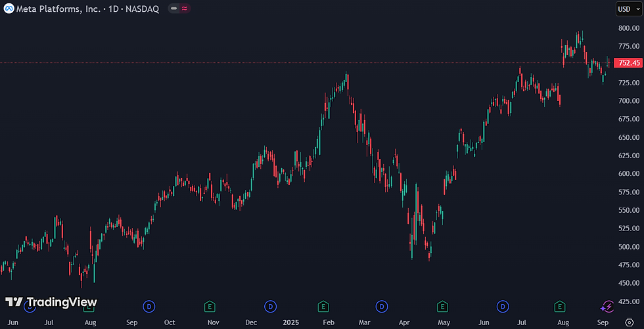Viewport: 644px width, 329px height.
Task: Click the 500.00 price scale label
Action: click(x=630, y=246)
